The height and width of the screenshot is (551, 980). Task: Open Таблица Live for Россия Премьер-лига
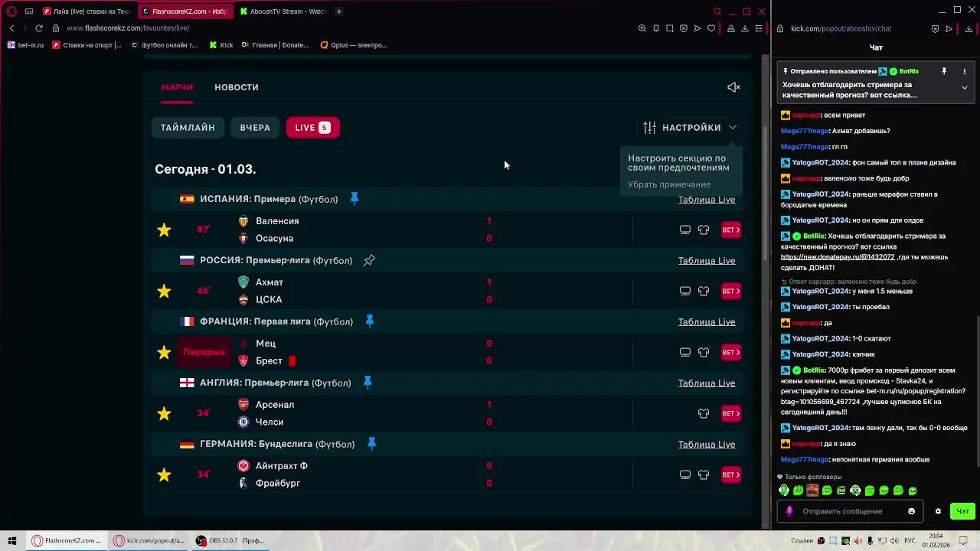click(x=707, y=261)
